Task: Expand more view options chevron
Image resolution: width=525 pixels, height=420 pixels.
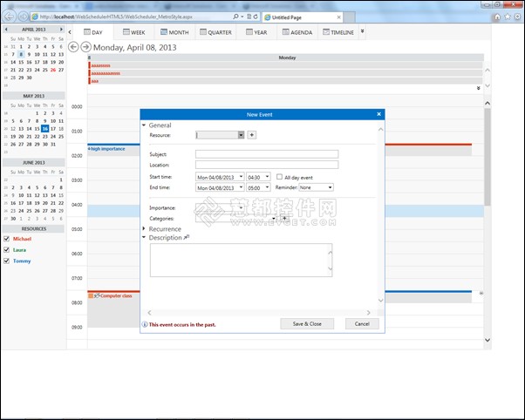Action: (x=362, y=31)
